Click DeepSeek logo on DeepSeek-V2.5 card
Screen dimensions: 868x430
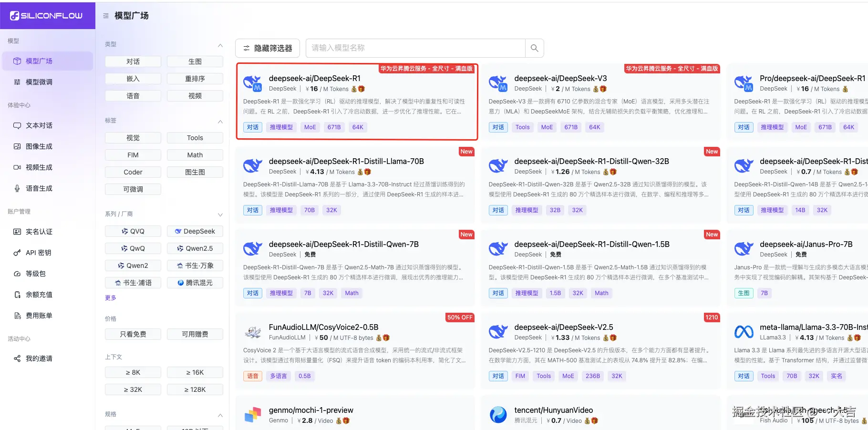(x=498, y=332)
